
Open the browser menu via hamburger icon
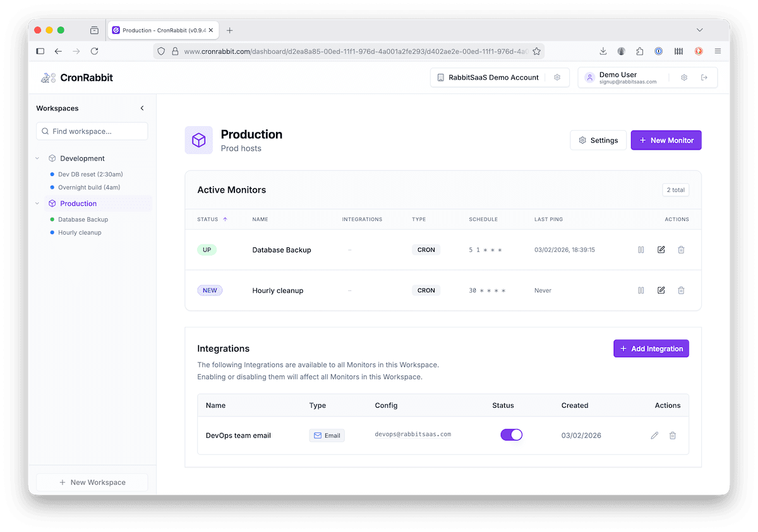(x=718, y=51)
